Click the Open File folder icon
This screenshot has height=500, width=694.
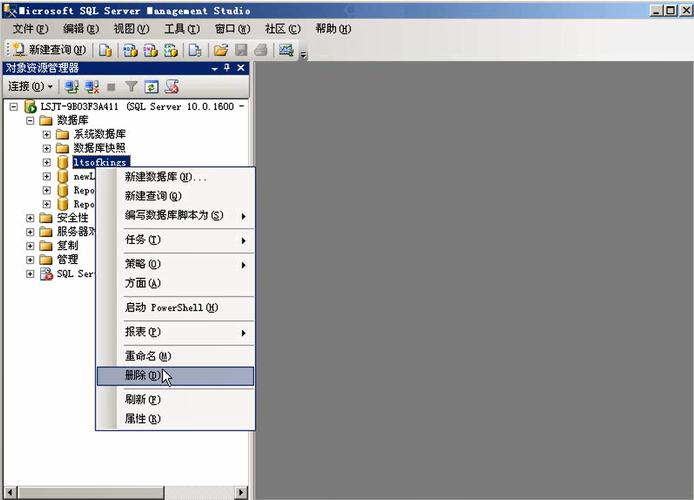(220, 50)
